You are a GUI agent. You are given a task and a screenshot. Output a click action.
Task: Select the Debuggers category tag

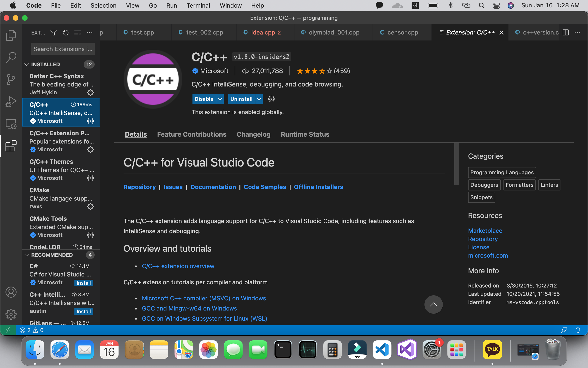click(484, 185)
